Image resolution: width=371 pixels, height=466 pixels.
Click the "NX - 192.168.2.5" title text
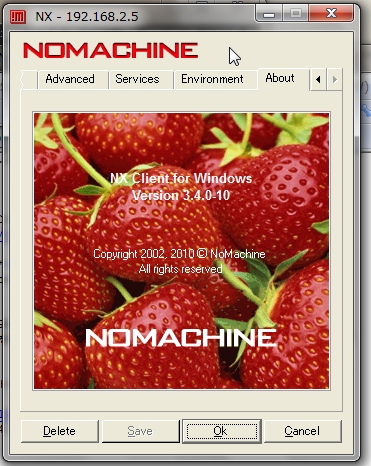(87, 17)
